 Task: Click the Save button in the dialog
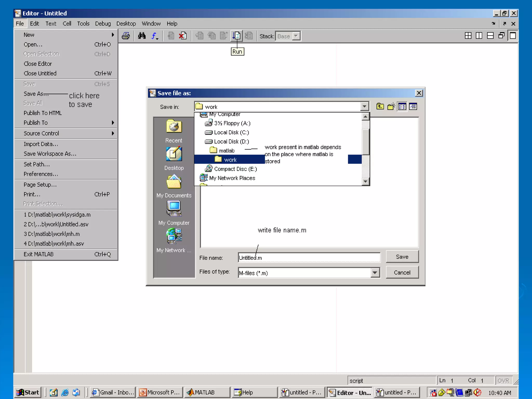pos(402,257)
